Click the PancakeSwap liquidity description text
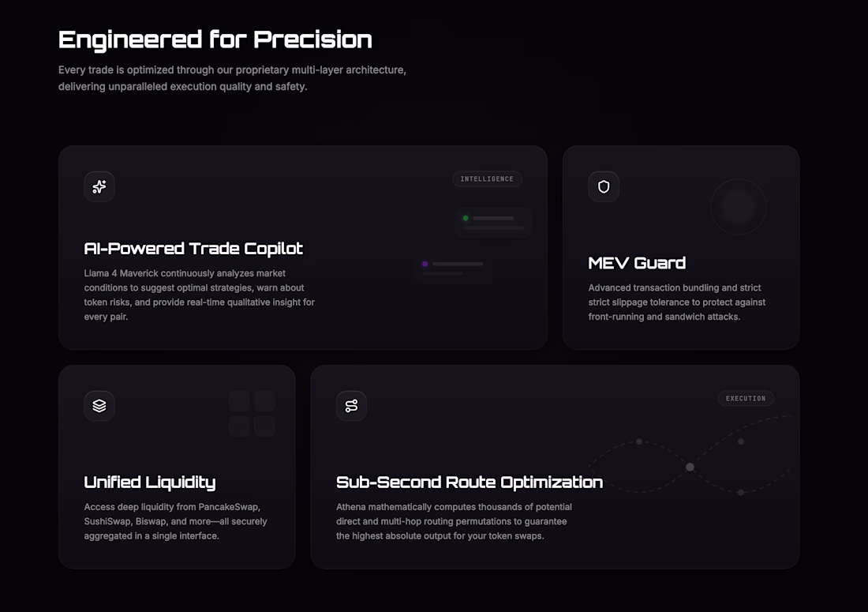This screenshot has height=612, width=868. click(x=175, y=521)
